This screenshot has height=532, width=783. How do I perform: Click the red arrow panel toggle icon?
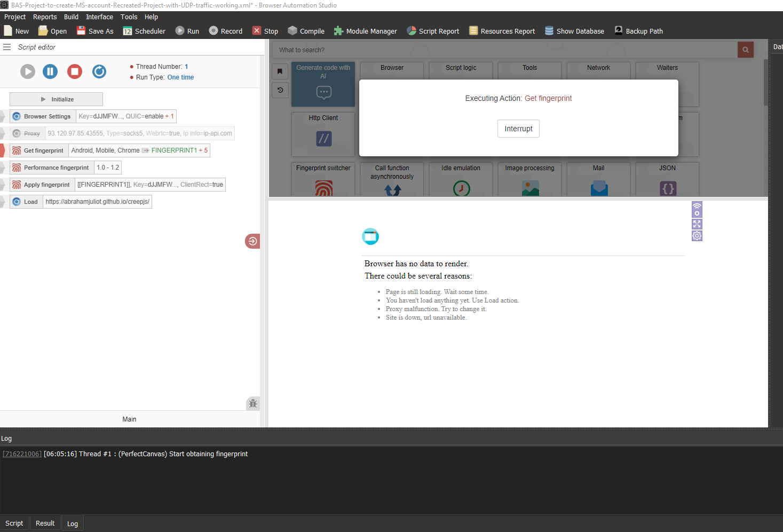click(252, 241)
